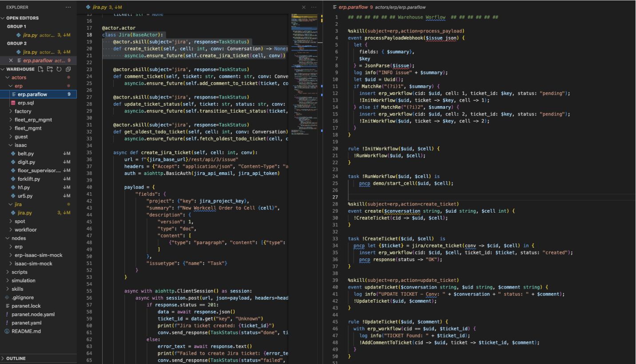The image size is (636, 364).
Task: Expand the skills folder
Action: 8,289
